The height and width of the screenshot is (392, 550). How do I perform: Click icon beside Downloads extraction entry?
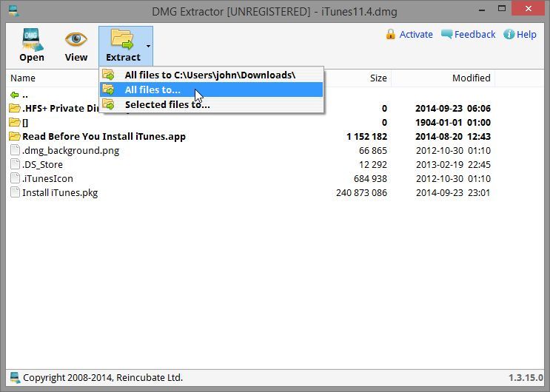108,75
